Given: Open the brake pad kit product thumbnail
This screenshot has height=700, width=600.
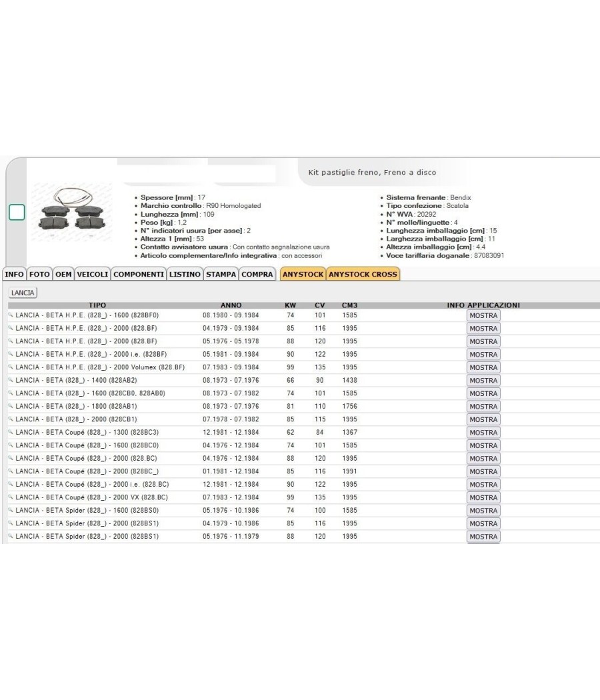Looking at the screenshot, I should click(x=72, y=213).
